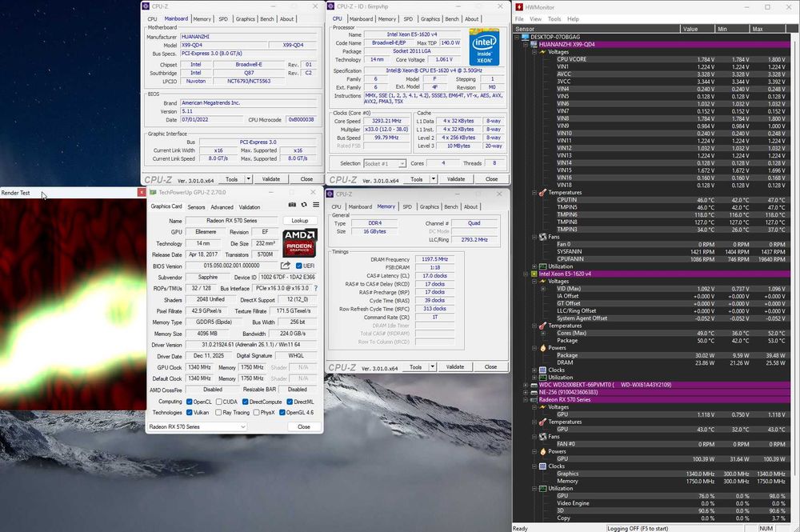Click the GPU-Z refresh icon

pyautogui.click(x=304, y=205)
